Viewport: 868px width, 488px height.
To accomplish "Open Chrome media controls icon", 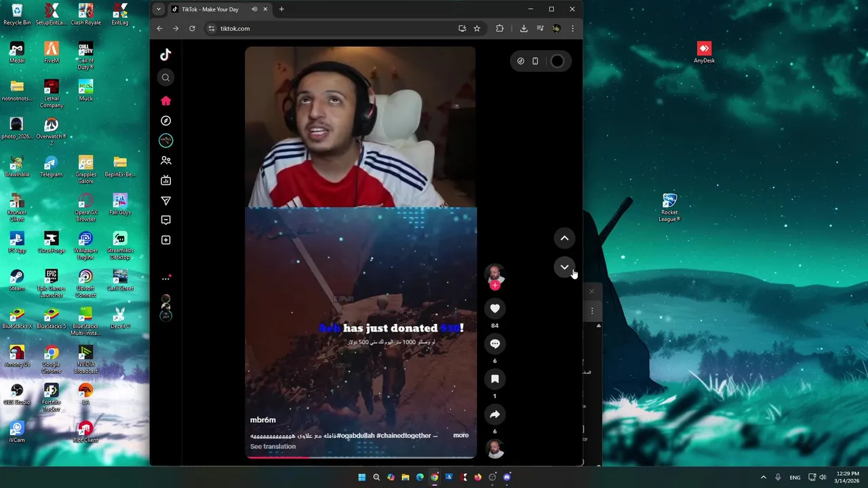I will pos(540,28).
